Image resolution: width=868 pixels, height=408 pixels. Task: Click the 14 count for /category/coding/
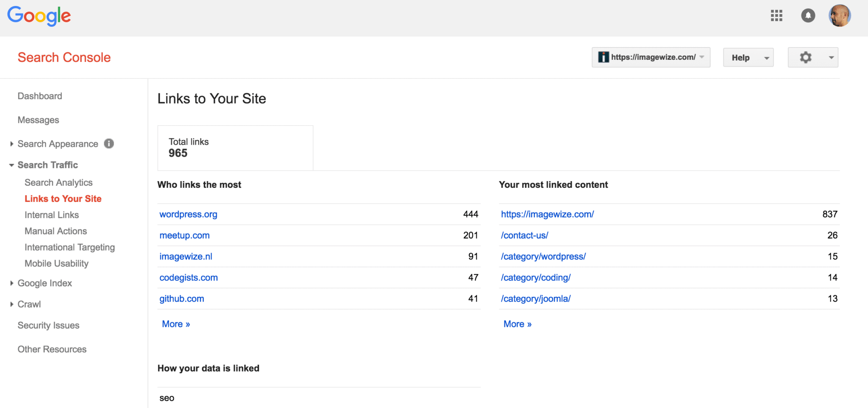tap(832, 277)
